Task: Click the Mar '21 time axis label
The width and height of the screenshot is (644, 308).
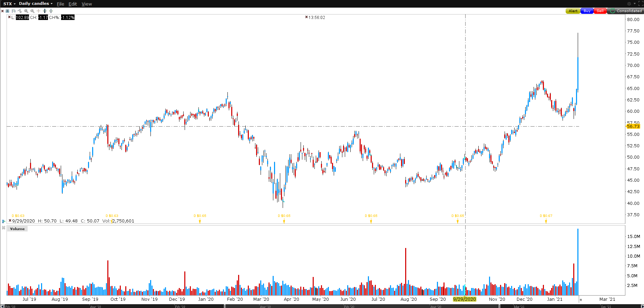Action: (607, 299)
